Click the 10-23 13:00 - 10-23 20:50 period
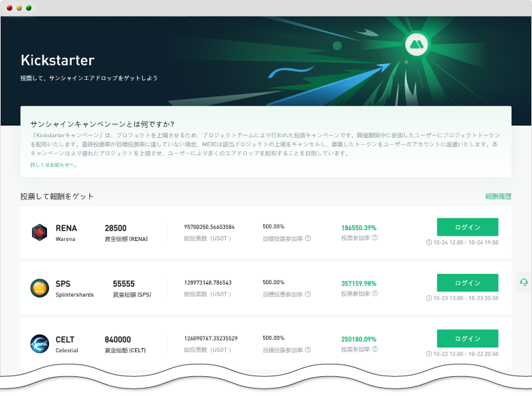Screen dimensions: 532x396 click(x=466, y=298)
